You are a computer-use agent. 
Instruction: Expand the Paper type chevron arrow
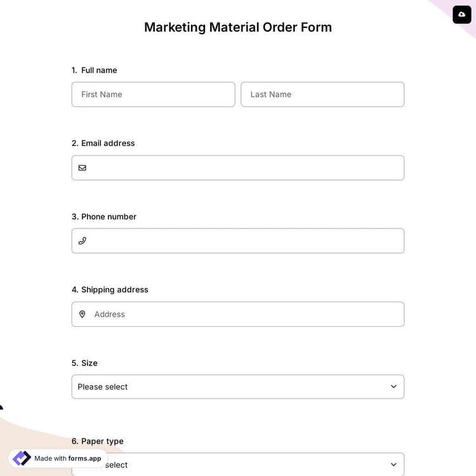(x=393, y=465)
